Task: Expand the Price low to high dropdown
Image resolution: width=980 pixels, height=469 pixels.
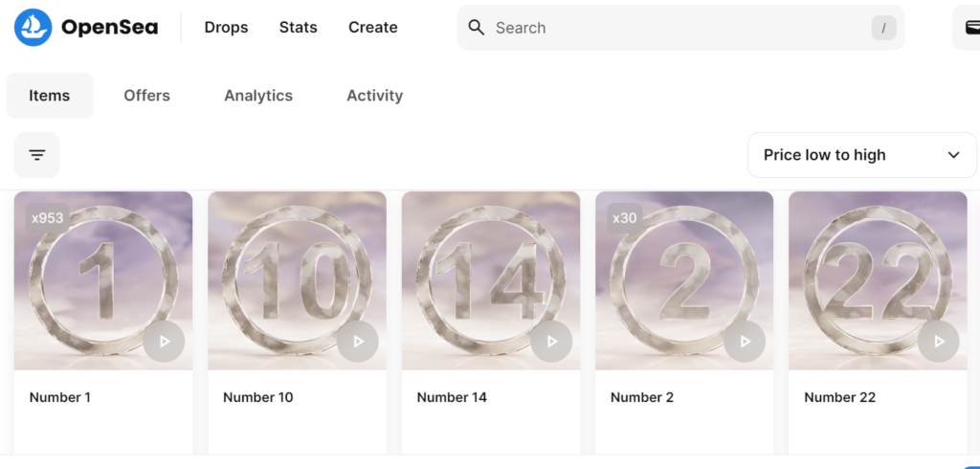Action: pos(862,155)
